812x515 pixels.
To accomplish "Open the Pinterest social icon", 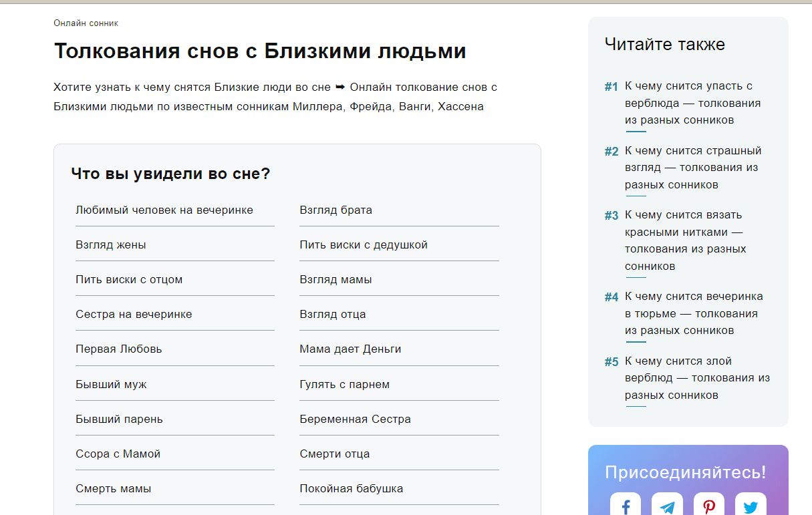I will click(709, 505).
